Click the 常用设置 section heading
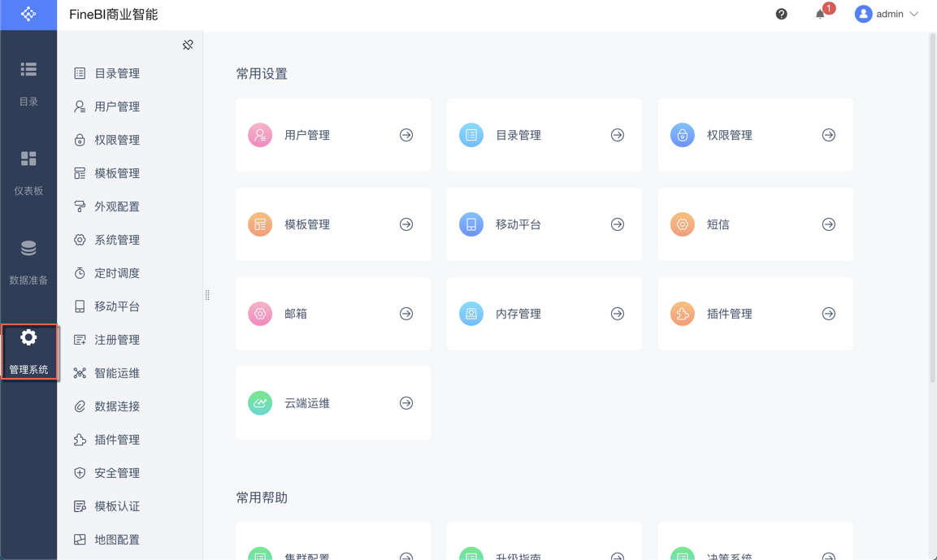The height and width of the screenshot is (560, 937). 262,73
